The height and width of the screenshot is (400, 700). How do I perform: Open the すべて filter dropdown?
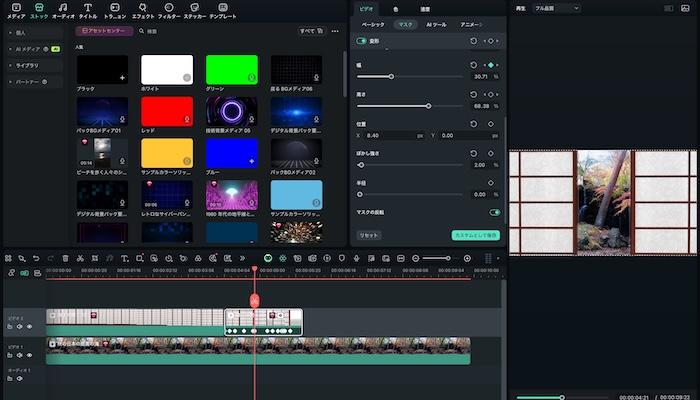(311, 31)
